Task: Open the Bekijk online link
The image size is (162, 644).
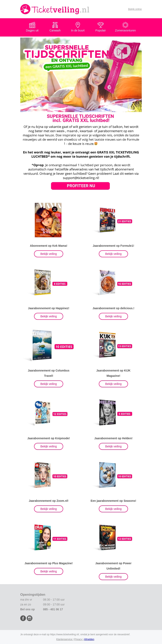Action: 135,9
